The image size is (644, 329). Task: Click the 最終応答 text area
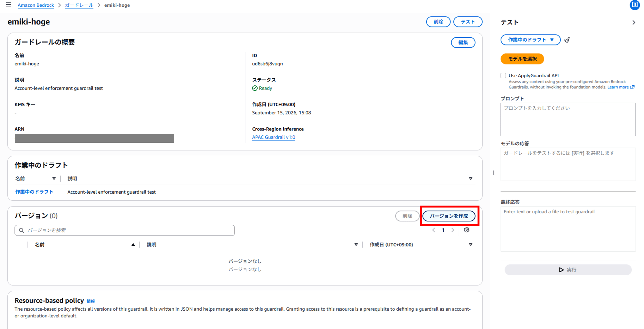pos(568,229)
